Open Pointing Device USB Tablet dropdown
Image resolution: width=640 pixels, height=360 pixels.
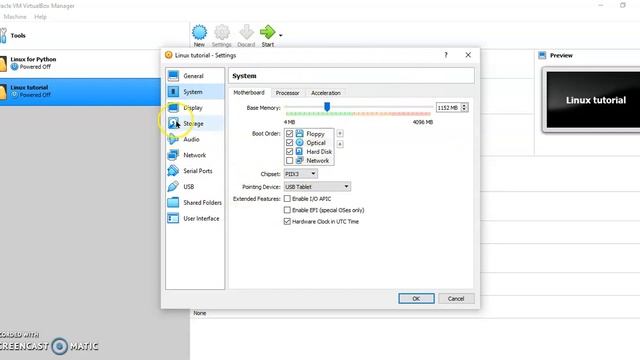317,187
